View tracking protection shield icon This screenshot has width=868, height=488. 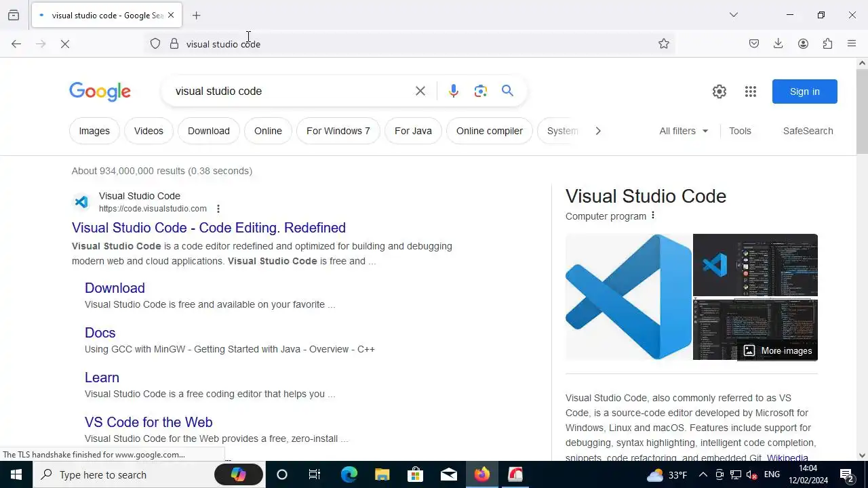point(155,44)
